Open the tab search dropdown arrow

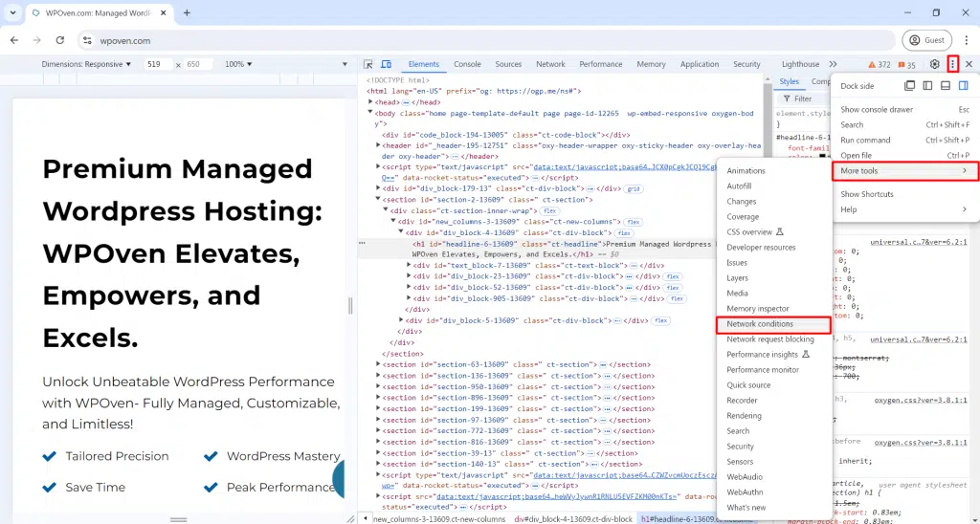coord(12,12)
